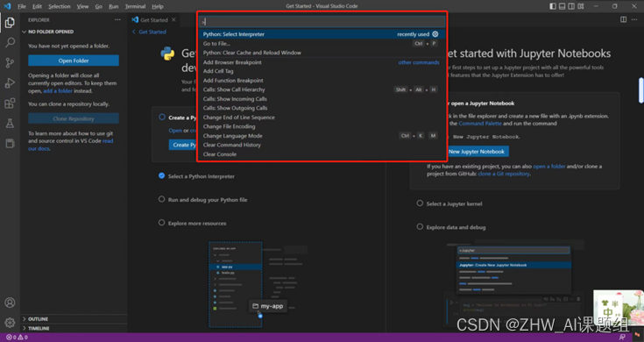
Task: Click the Clone Repository button
Action: coord(74,118)
